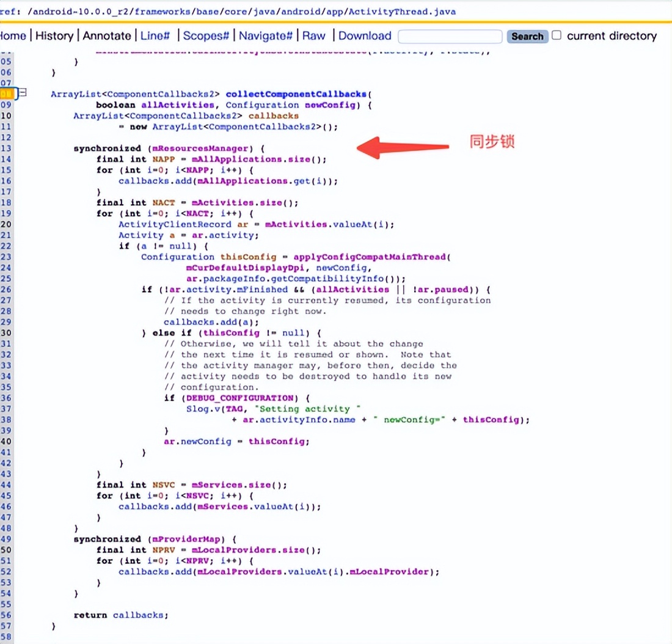Open the Scopes# panel

pos(206,35)
